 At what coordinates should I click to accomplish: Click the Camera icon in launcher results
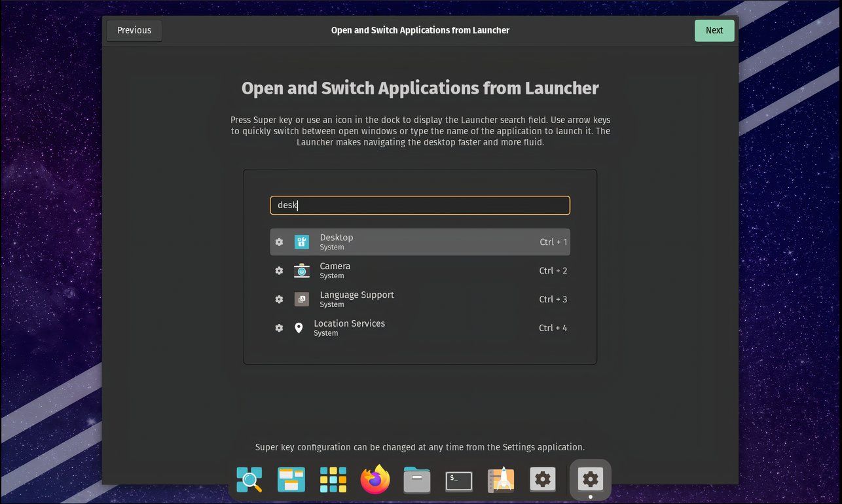tap(301, 270)
